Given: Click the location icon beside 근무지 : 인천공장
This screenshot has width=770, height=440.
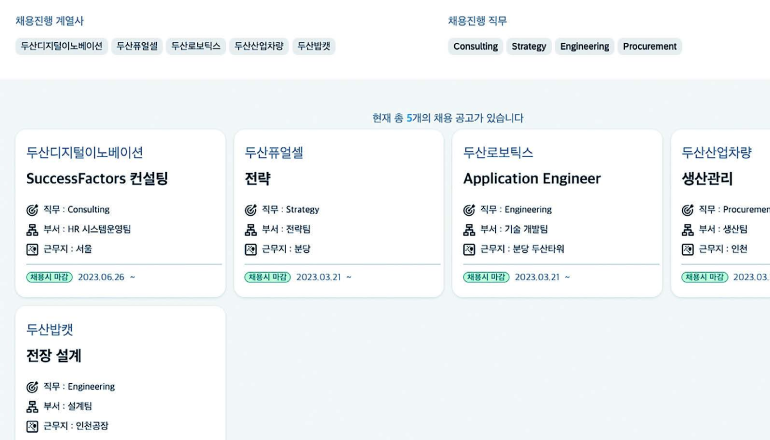Looking at the screenshot, I should [32, 426].
